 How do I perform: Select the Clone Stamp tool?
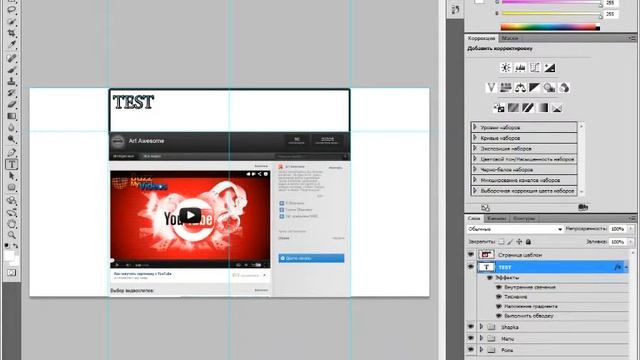[x=11, y=82]
